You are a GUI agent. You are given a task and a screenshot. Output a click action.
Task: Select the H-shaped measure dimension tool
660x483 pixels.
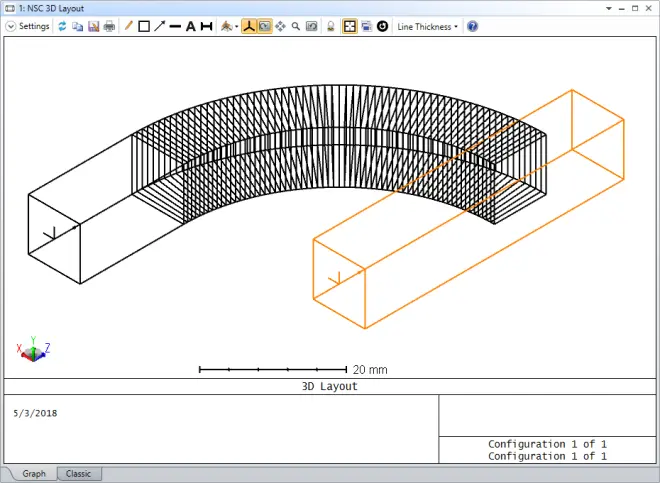point(206,27)
